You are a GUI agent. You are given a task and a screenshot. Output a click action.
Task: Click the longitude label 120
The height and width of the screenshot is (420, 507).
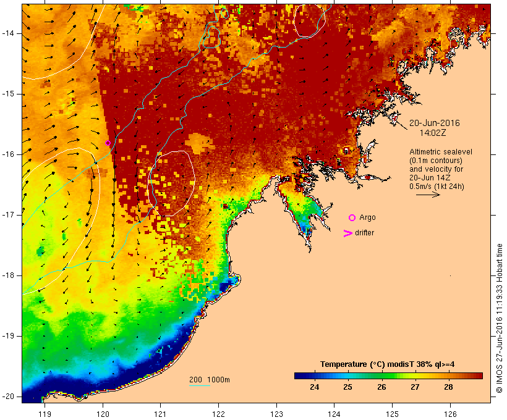pyautogui.click(x=103, y=414)
